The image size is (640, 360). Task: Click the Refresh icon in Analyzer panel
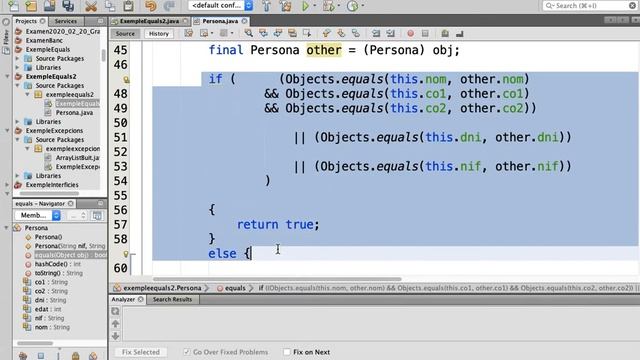point(116,311)
